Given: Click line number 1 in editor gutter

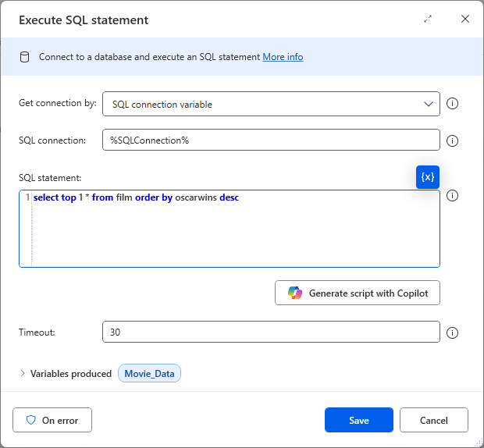Looking at the screenshot, I should tap(27, 197).
